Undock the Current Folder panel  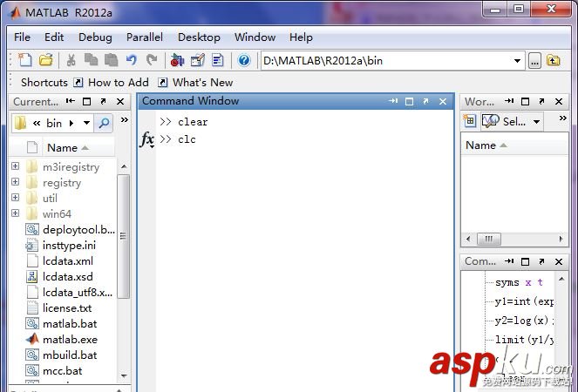click(103, 101)
